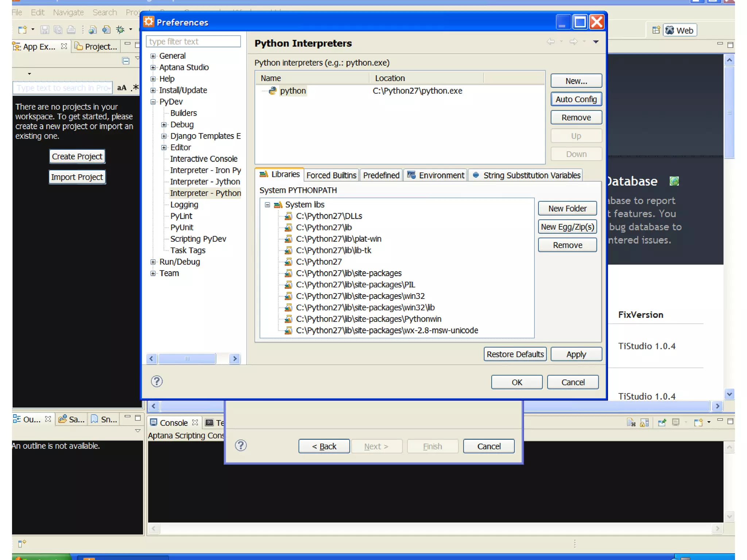The image size is (747, 560).
Task: Click the back navigation arrow in Preferences
Action: [551, 42]
